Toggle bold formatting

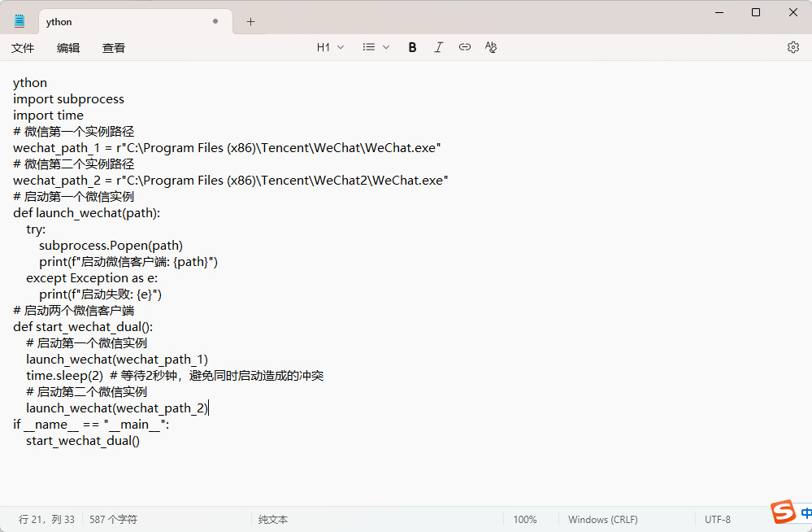[412, 47]
